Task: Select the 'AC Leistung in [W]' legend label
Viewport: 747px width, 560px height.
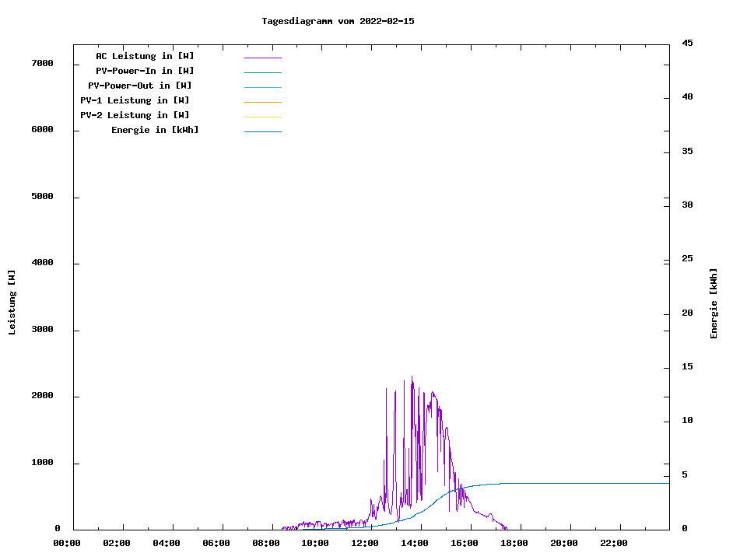Action: [x=145, y=56]
